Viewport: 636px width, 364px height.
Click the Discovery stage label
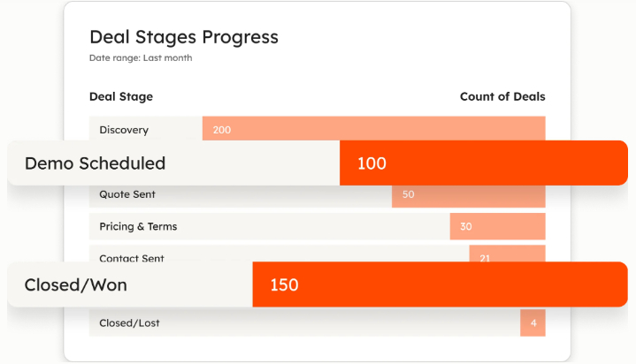[x=124, y=130]
